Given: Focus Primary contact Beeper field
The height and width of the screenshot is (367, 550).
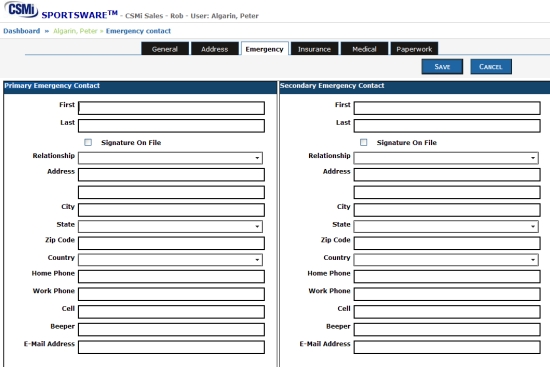Looking at the screenshot, I should click(171, 329).
